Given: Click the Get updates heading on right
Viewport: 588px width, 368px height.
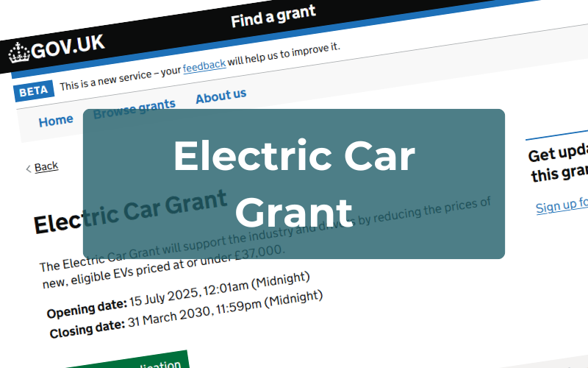Looking at the screenshot, I should [558, 163].
